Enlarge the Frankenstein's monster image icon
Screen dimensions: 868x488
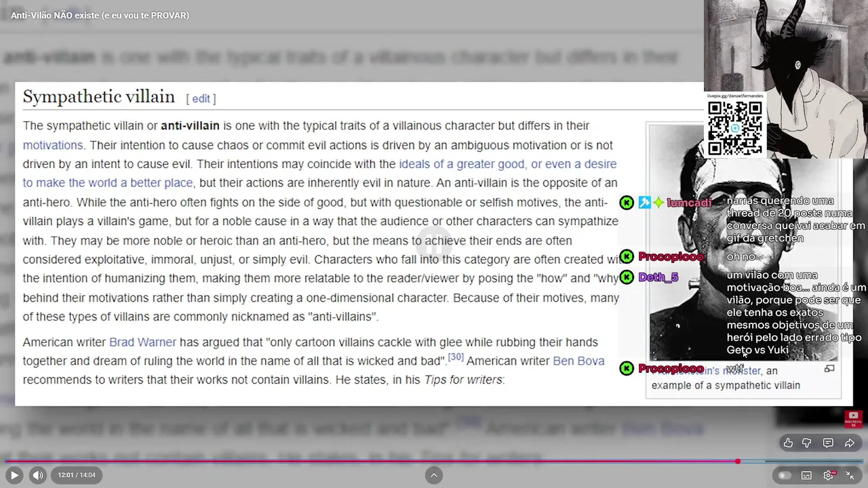[x=829, y=369]
